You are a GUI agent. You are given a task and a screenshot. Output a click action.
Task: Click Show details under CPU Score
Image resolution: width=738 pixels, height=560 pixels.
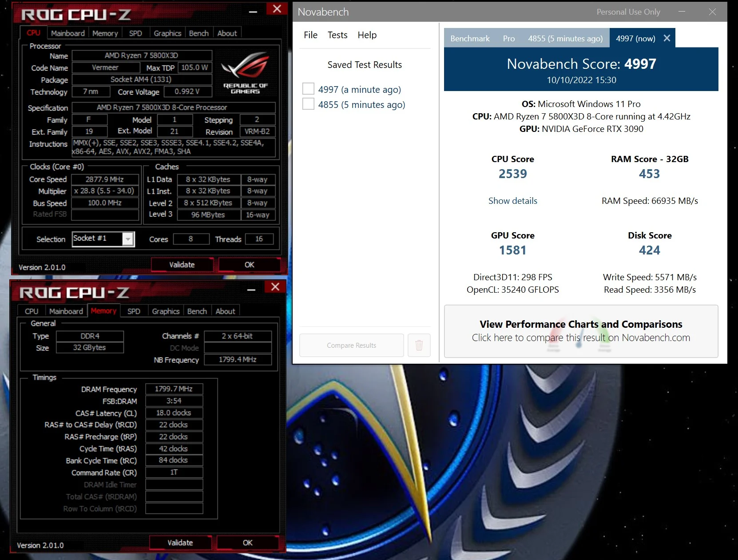click(512, 201)
